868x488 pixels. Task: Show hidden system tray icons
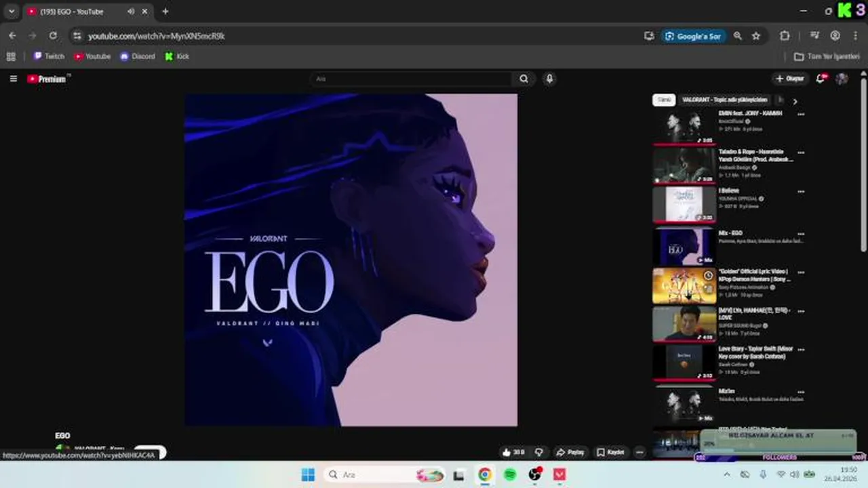pyautogui.click(x=727, y=474)
